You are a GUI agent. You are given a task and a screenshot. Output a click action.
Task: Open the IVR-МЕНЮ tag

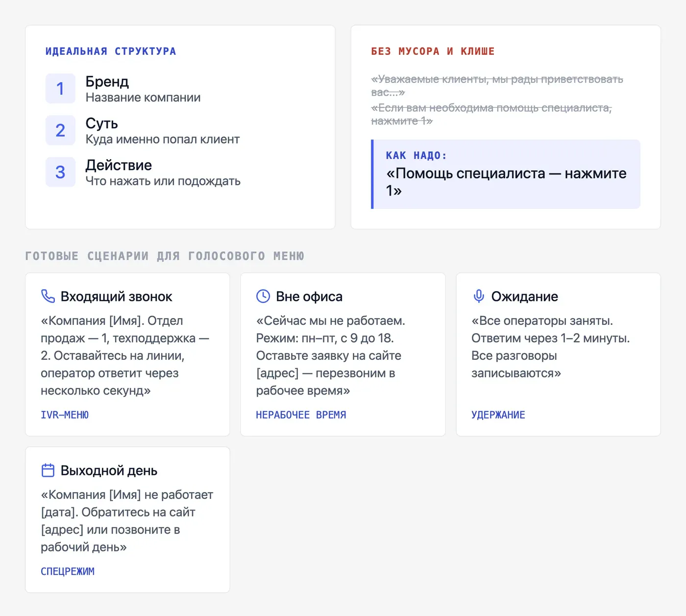(x=65, y=415)
